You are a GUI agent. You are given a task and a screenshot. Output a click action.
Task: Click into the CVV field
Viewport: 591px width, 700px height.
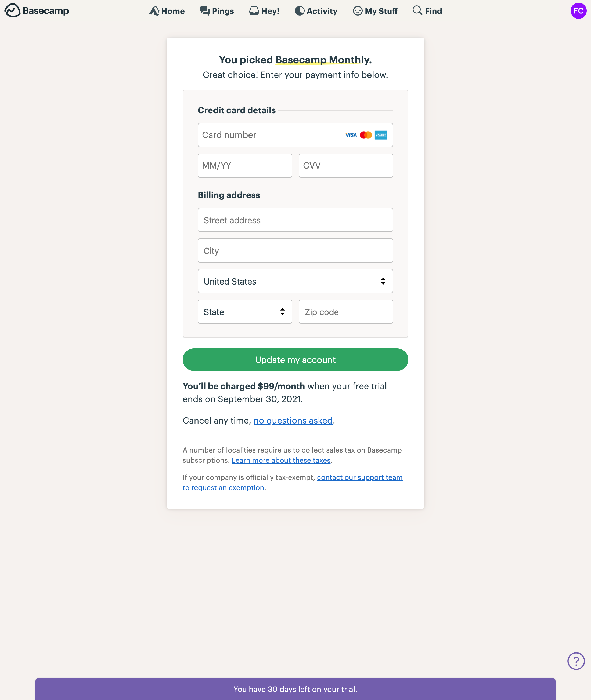coord(345,165)
